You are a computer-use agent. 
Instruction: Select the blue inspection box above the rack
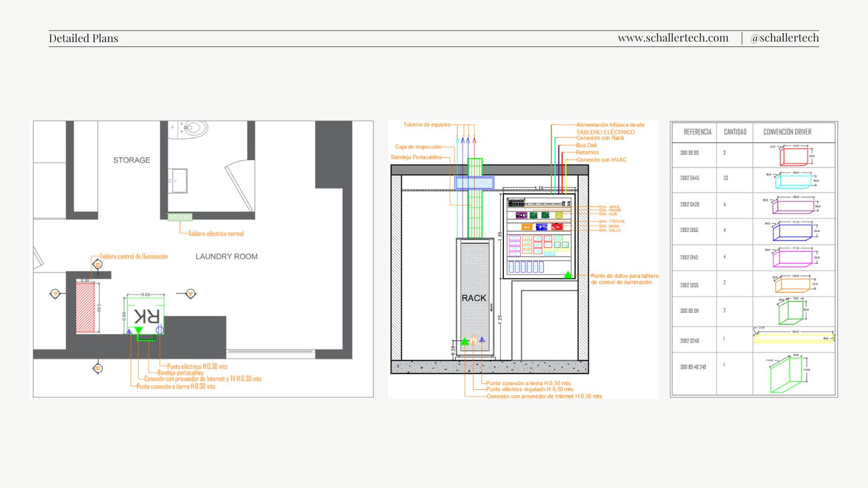point(474,182)
